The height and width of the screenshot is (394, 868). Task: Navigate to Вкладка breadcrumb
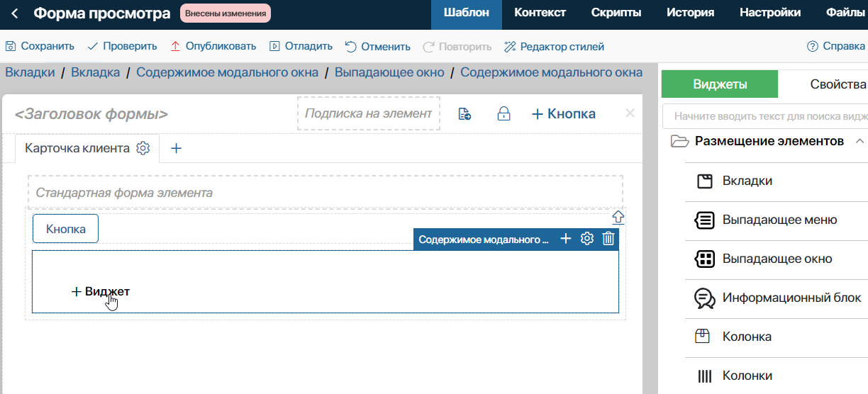tap(96, 72)
